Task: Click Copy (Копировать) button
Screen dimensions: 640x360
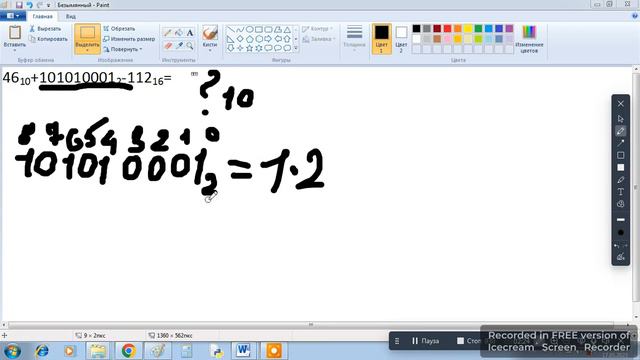Action: (x=48, y=39)
